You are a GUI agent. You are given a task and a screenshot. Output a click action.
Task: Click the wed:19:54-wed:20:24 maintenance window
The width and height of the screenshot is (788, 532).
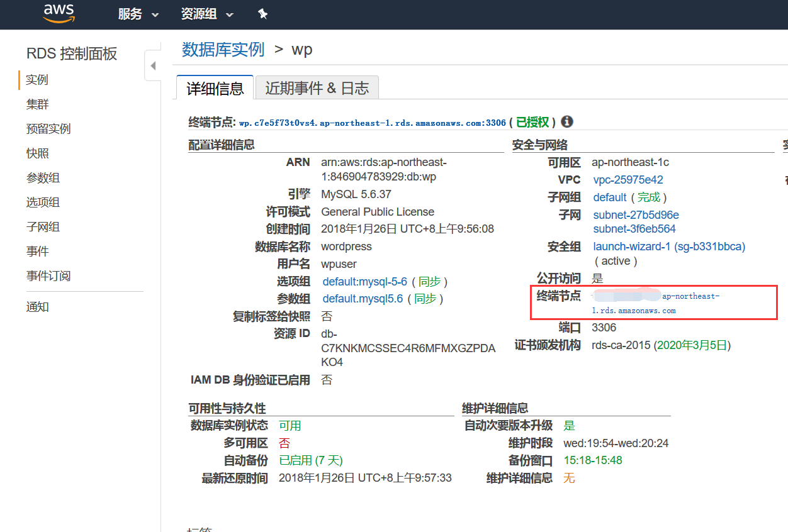coord(616,443)
